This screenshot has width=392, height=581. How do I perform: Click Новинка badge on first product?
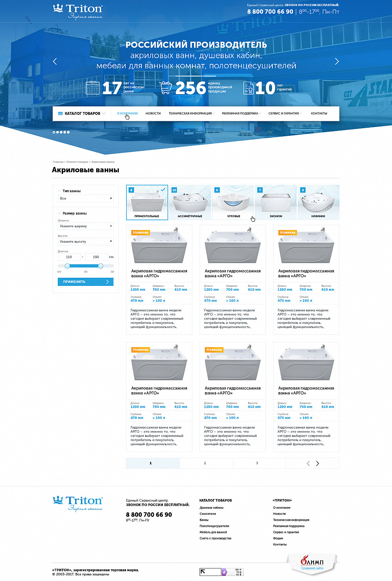pos(141,232)
